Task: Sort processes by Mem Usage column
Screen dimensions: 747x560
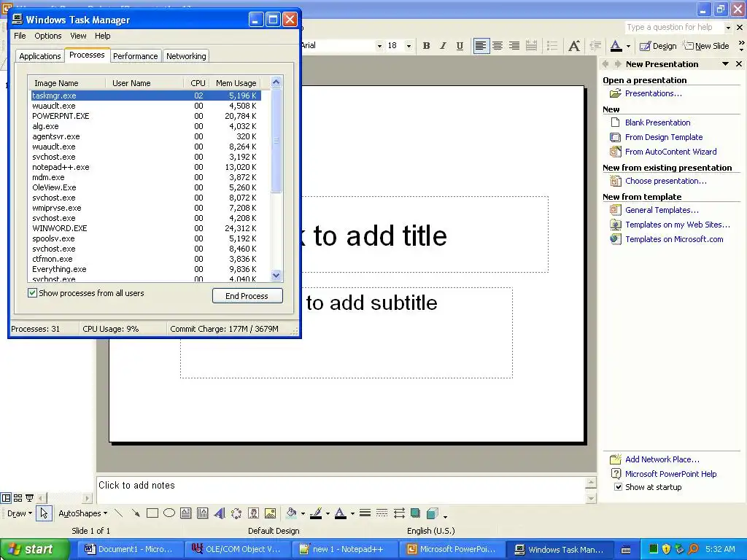Action: coord(236,83)
